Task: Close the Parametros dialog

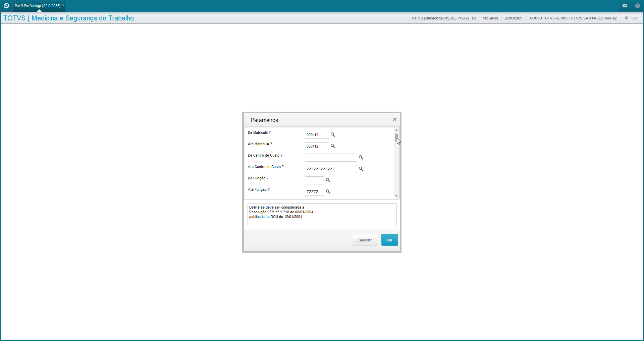Action: (x=394, y=119)
